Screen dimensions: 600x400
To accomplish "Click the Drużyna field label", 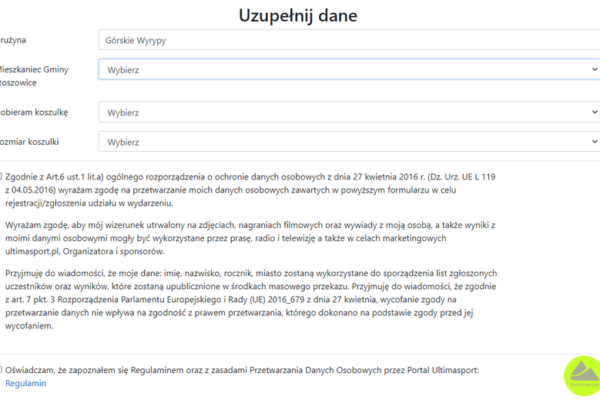I will coord(14,40).
